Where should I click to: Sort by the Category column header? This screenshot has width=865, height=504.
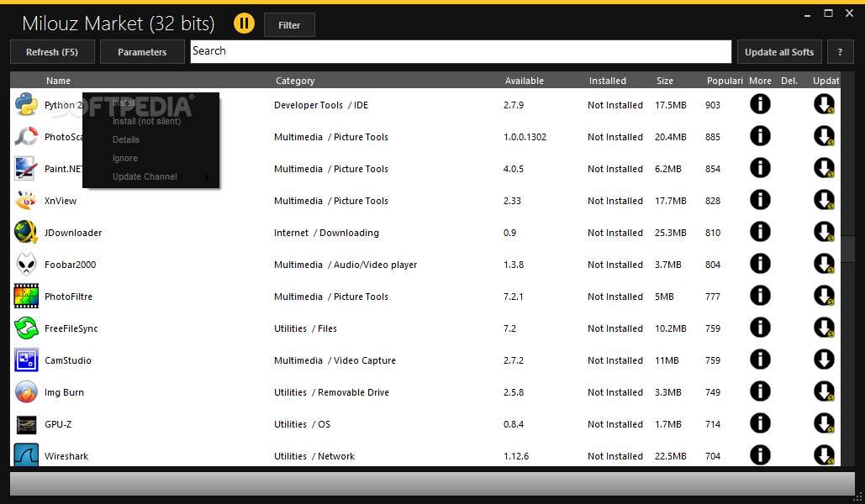[295, 81]
